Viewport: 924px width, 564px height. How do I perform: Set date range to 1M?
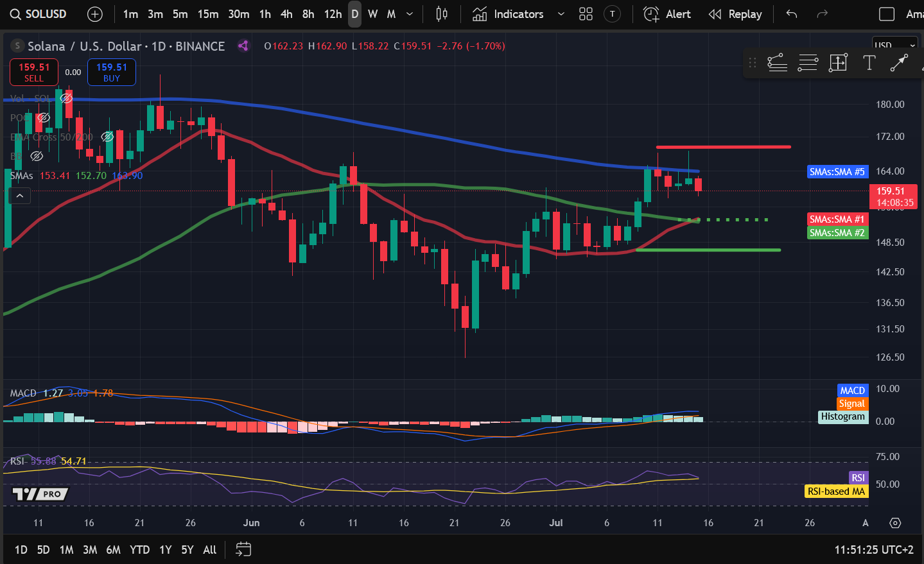click(x=66, y=550)
